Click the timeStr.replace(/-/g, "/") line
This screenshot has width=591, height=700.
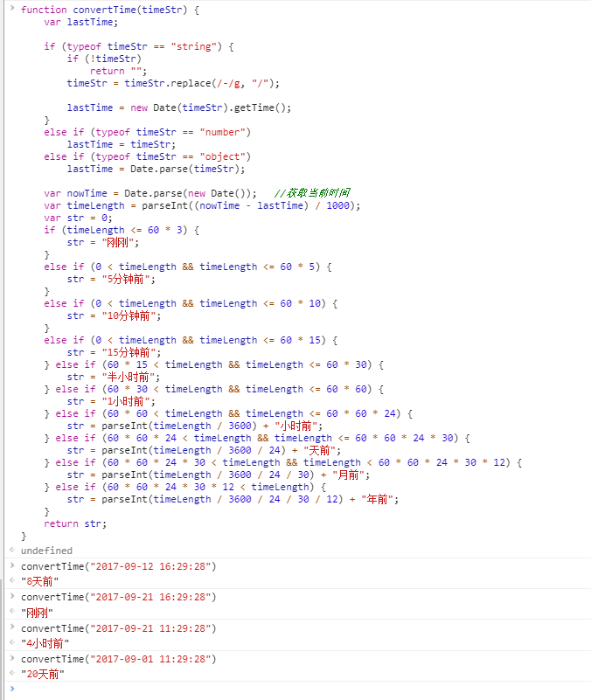click(173, 84)
